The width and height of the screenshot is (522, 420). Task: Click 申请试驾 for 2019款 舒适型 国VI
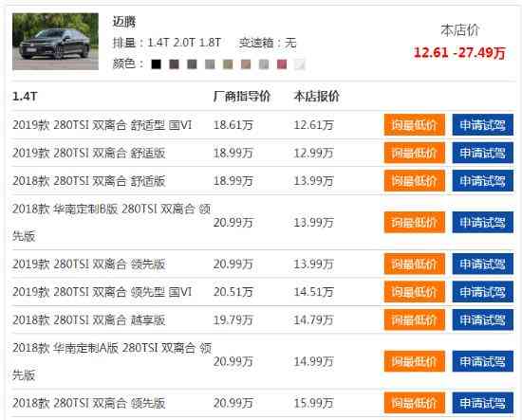coord(483,125)
